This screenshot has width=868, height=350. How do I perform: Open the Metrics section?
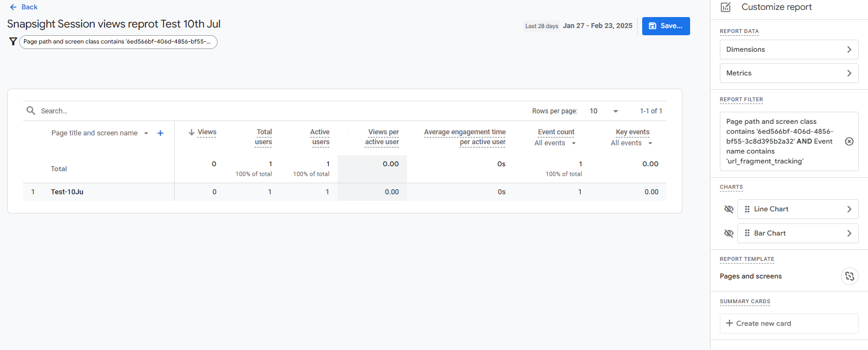click(x=789, y=73)
